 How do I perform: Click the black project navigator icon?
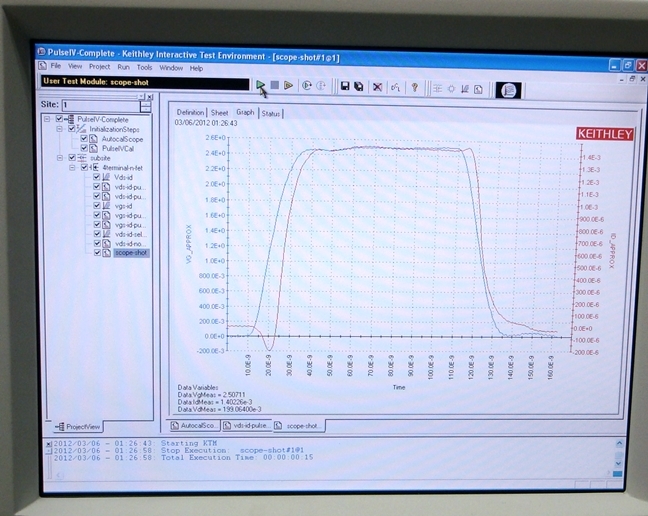(x=508, y=90)
